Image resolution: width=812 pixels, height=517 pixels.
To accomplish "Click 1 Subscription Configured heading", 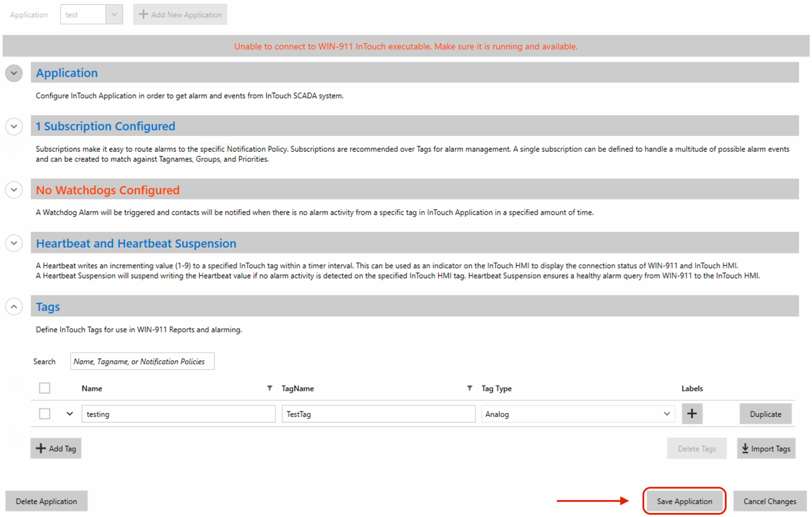I will (x=105, y=126).
